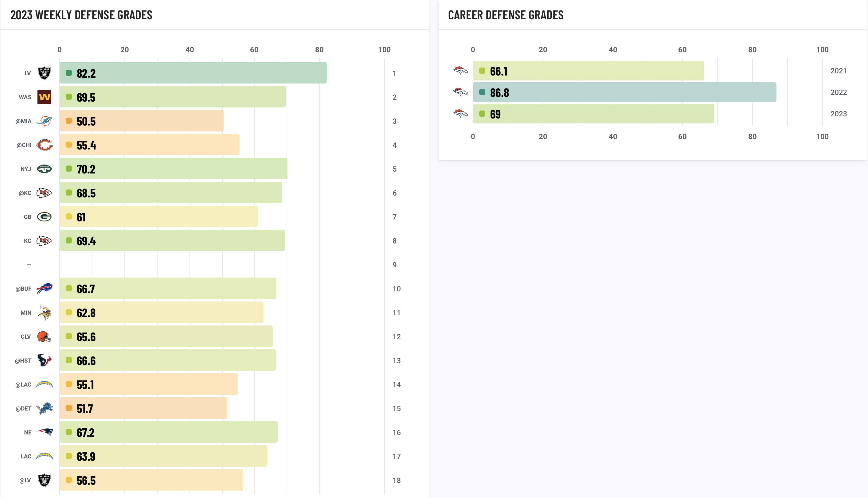Screen dimensions: 868x498
Task: Select the 50.5 grade bar at MIA
Action: point(141,121)
